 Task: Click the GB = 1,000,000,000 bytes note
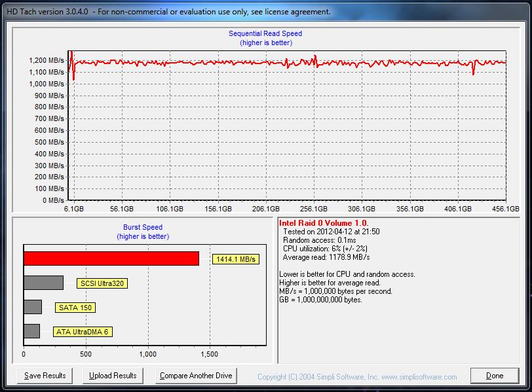tap(320, 300)
